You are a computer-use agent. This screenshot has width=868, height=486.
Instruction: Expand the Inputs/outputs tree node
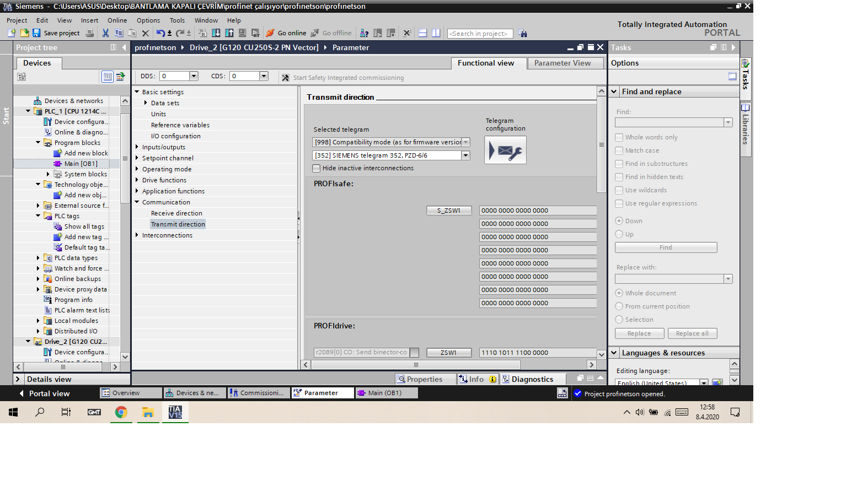(x=137, y=147)
